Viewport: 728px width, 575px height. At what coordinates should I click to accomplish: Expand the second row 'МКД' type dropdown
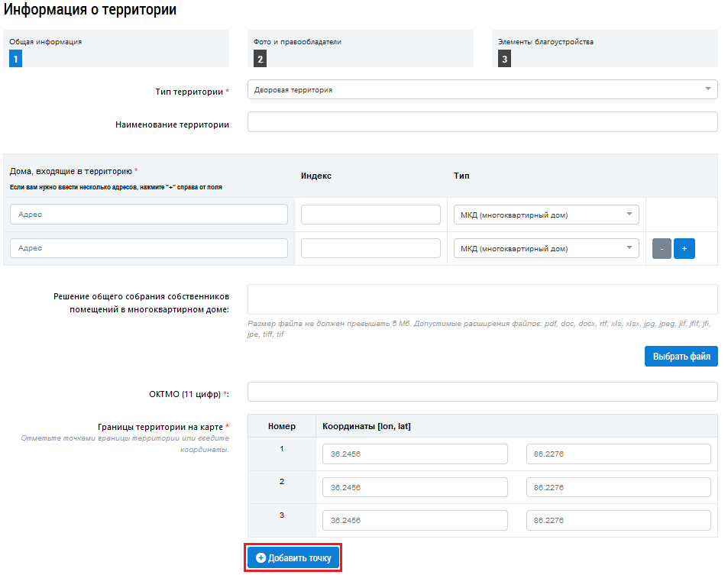[x=546, y=248]
